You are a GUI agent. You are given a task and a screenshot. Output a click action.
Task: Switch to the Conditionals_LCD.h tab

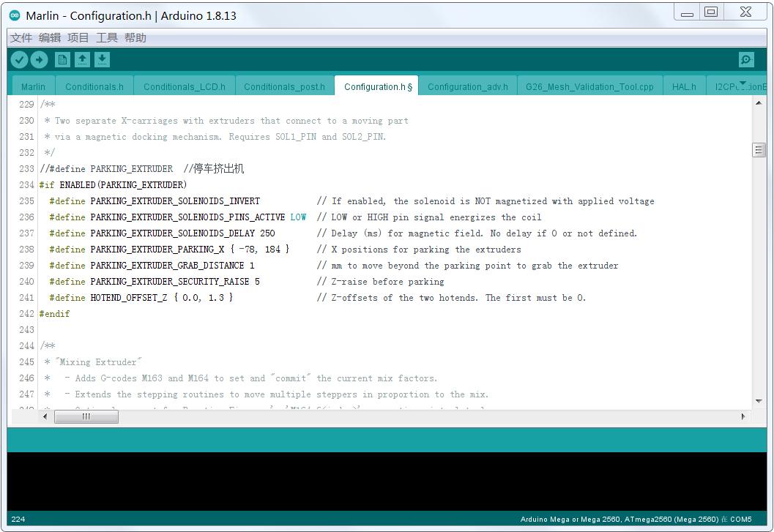tap(185, 86)
